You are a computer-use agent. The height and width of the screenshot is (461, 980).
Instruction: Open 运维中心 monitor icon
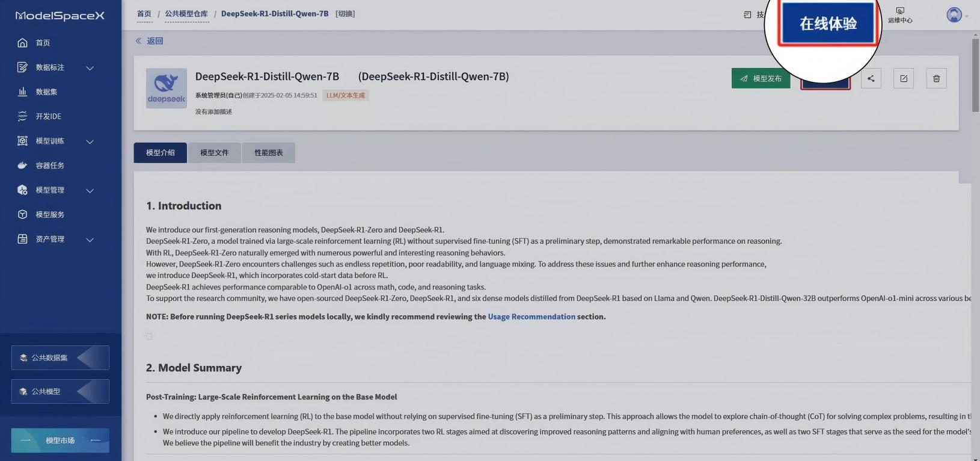tap(900, 11)
